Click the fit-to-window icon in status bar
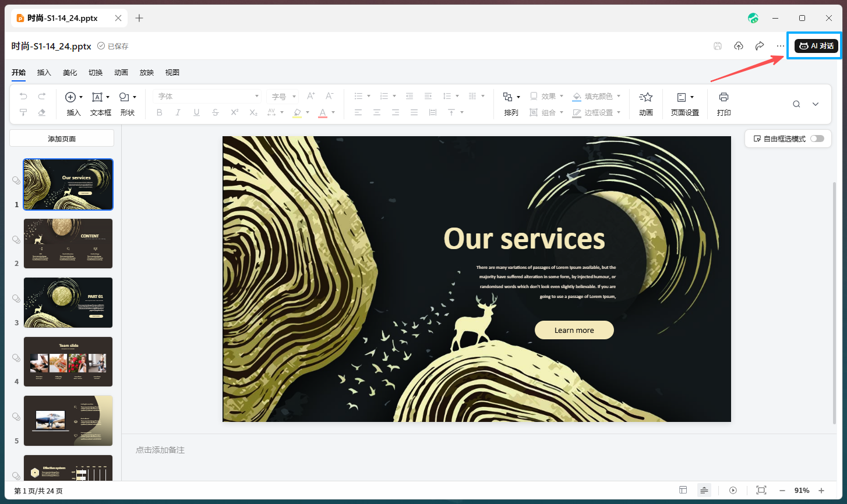The image size is (847, 504). (x=761, y=491)
